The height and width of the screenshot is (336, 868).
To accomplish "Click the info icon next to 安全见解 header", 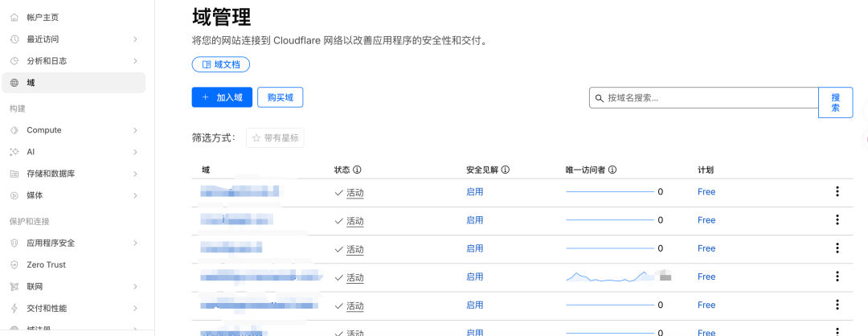I will [x=506, y=170].
